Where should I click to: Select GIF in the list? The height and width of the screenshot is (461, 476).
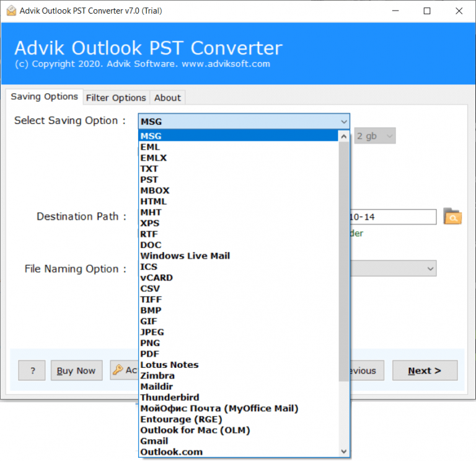[239, 321]
